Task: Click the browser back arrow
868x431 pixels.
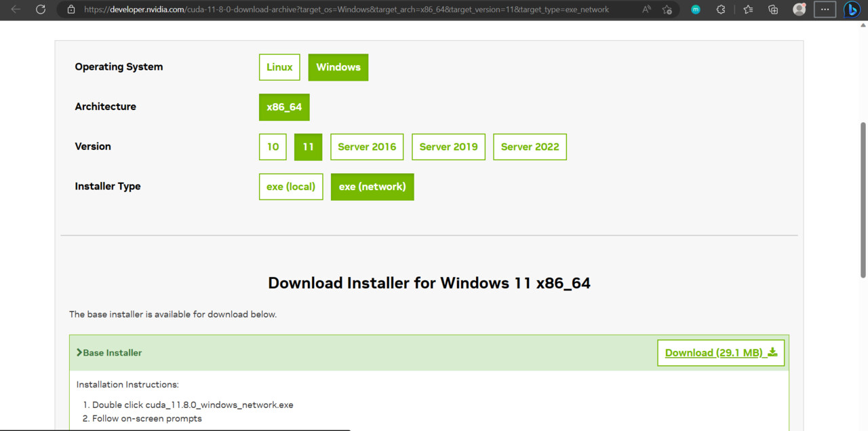Action: tap(16, 10)
